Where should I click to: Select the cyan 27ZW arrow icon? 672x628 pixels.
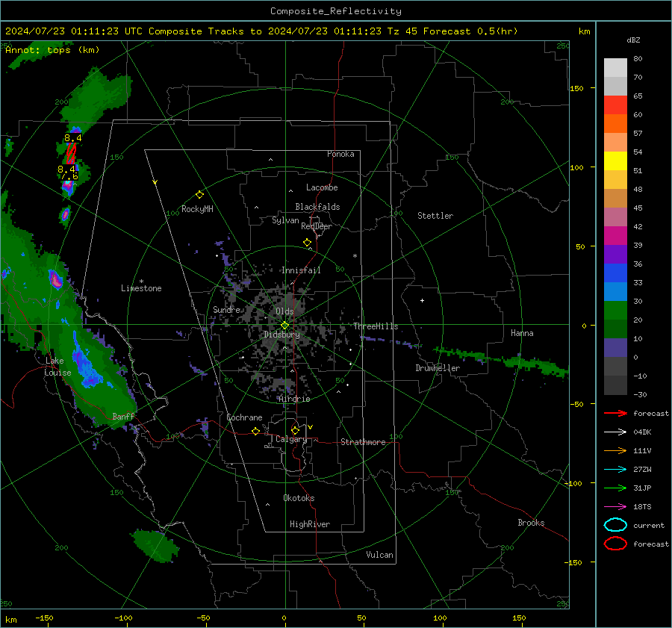pyautogui.click(x=615, y=470)
